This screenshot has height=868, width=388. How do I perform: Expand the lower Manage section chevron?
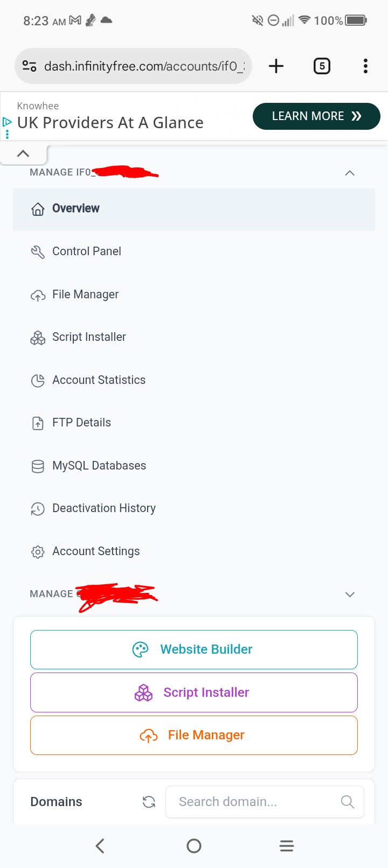click(x=350, y=594)
